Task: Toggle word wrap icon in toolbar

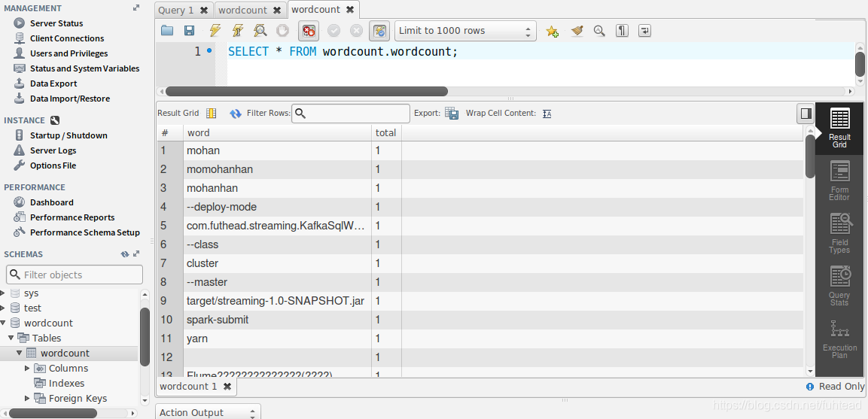Action: click(644, 30)
